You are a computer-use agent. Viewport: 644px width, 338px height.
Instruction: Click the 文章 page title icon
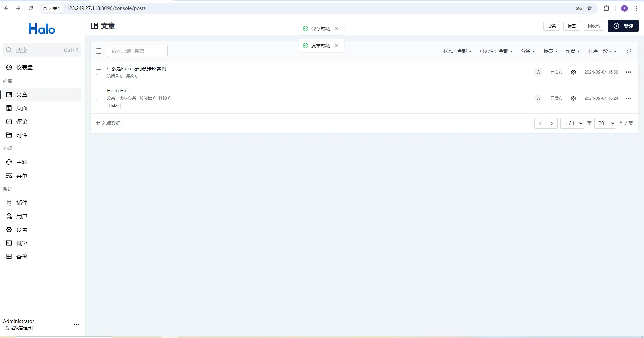pyautogui.click(x=94, y=26)
